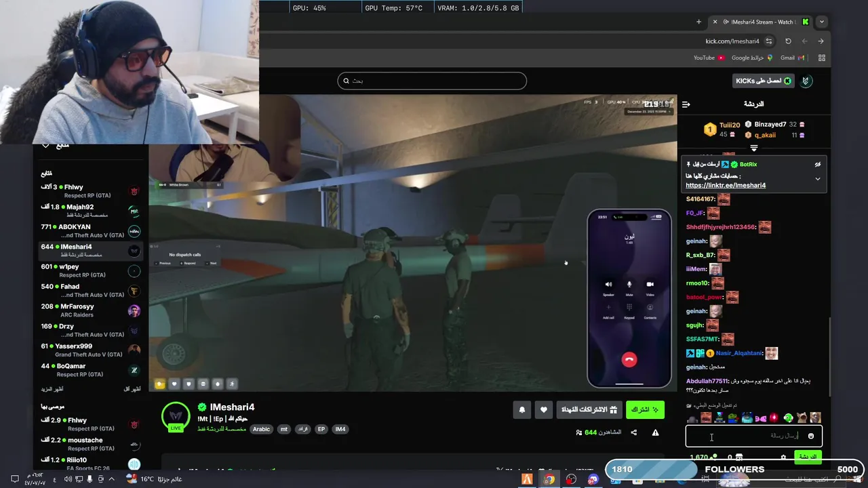
Task: Click the profile avatar at top right
Action: pyautogui.click(x=806, y=81)
